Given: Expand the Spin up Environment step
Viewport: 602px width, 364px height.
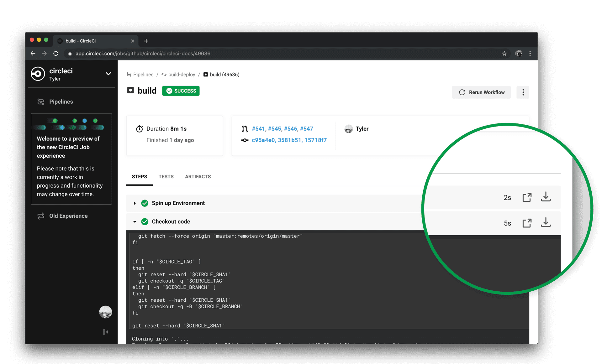Looking at the screenshot, I should pos(135,203).
